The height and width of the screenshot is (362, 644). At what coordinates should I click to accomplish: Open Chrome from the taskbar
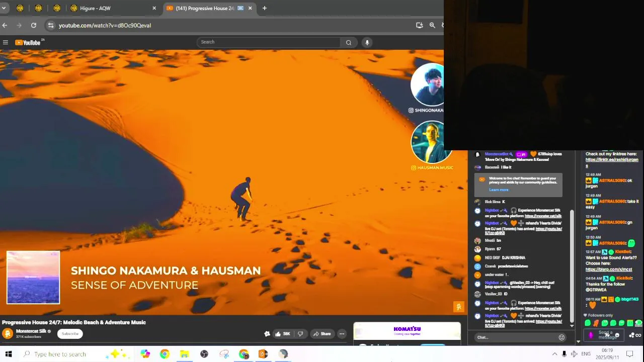165,354
